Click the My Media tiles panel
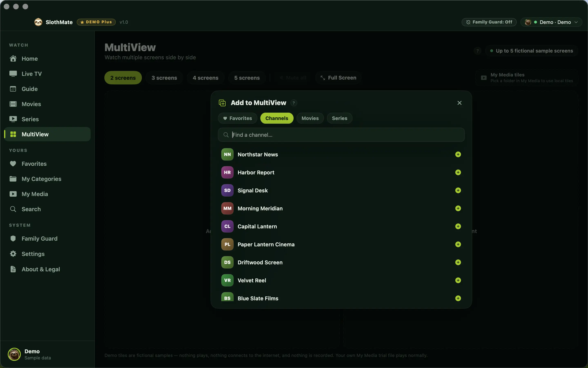 pyautogui.click(x=527, y=78)
